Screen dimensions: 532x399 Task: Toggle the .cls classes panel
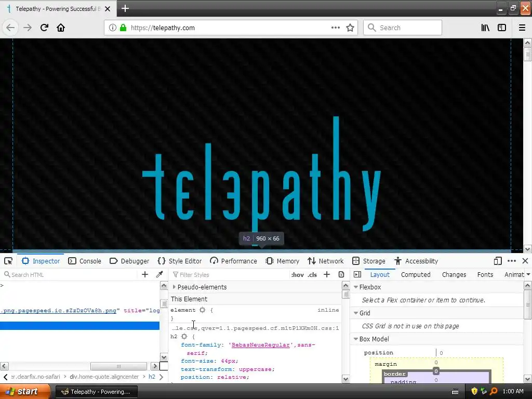[312, 274]
